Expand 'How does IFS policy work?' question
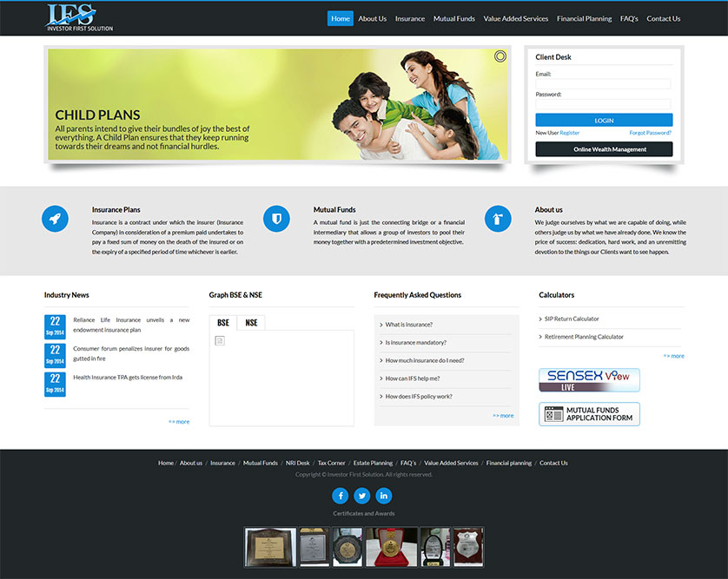Image resolution: width=728 pixels, height=579 pixels. coord(419,397)
